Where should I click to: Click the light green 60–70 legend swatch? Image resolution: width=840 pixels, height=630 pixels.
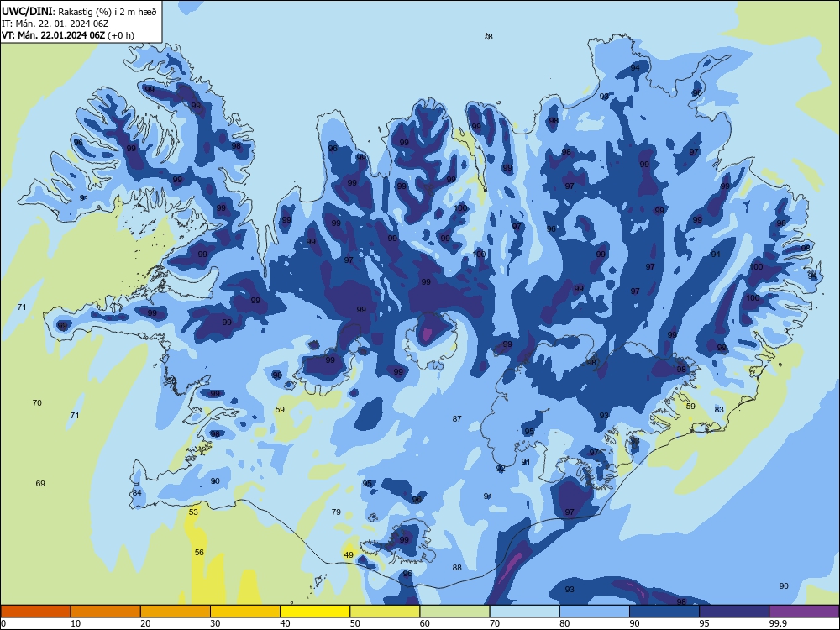(454, 612)
